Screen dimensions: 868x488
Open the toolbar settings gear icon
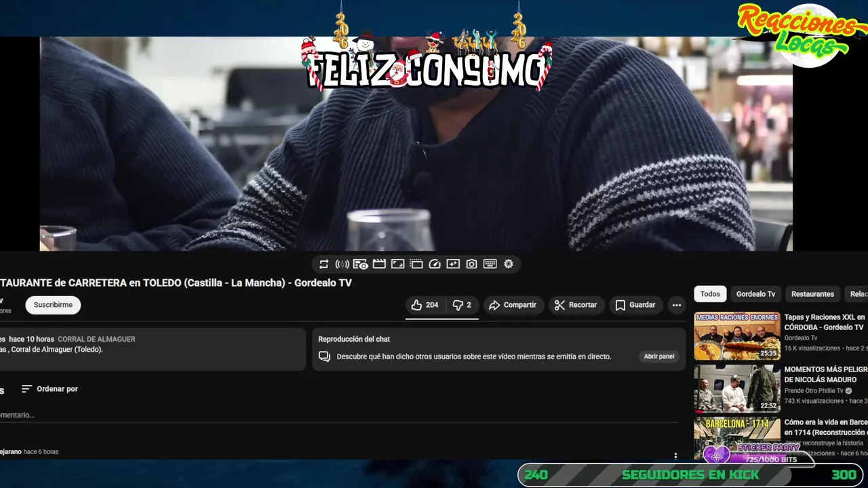[509, 264]
